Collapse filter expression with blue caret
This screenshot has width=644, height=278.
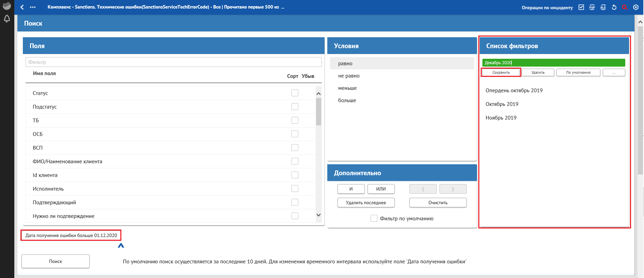121,246
